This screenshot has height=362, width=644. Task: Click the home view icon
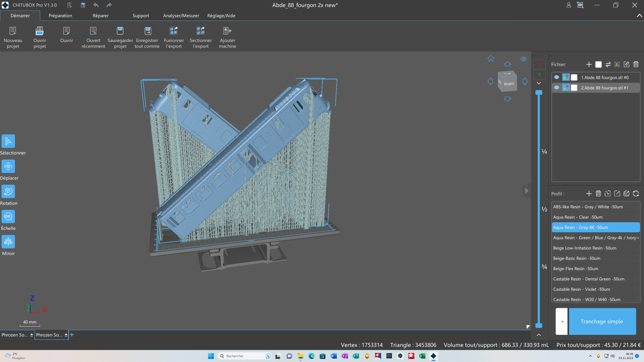click(491, 58)
